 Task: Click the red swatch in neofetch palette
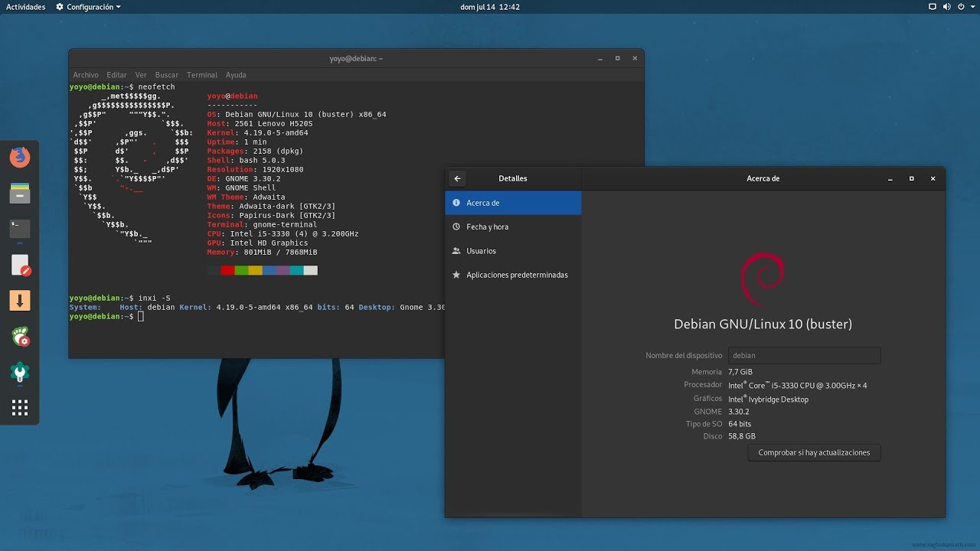(227, 270)
